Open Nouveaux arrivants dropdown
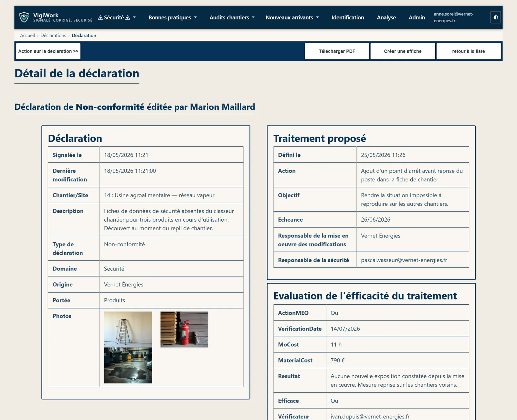The image size is (517, 420). 292,17
